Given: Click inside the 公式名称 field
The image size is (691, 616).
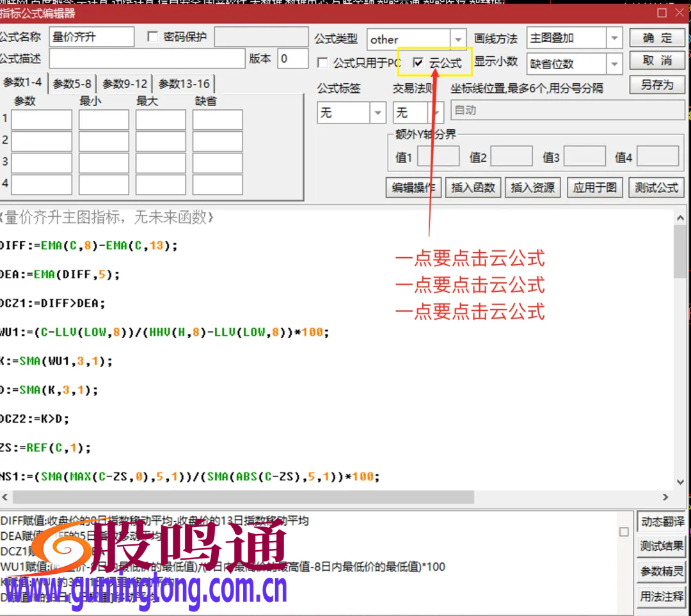Looking at the screenshot, I should (x=91, y=36).
